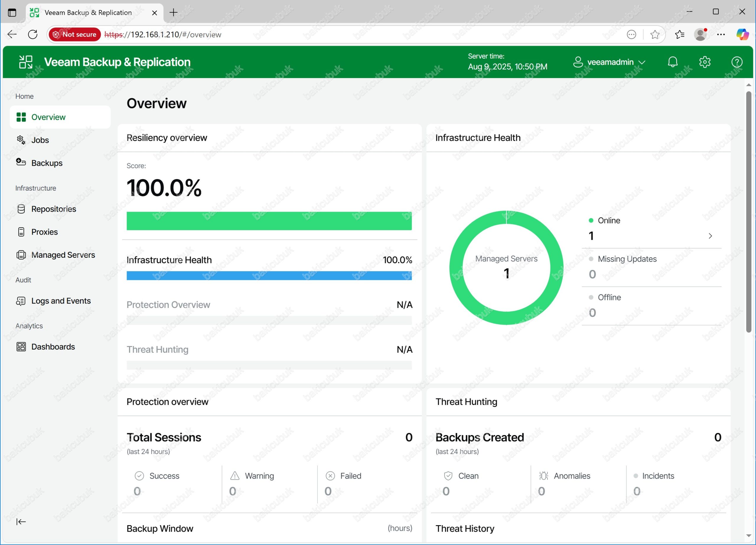Open Logs and Events in sidebar
Image resolution: width=756 pixels, height=545 pixels.
coord(60,301)
